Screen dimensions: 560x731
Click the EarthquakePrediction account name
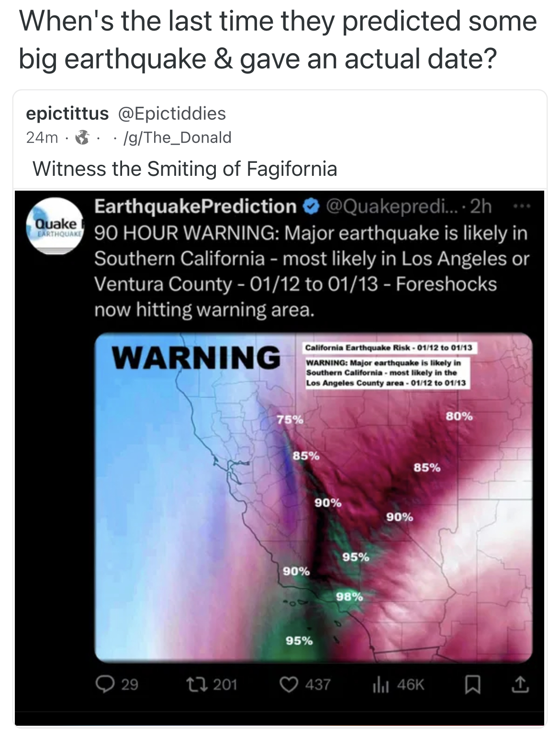[x=195, y=206]
